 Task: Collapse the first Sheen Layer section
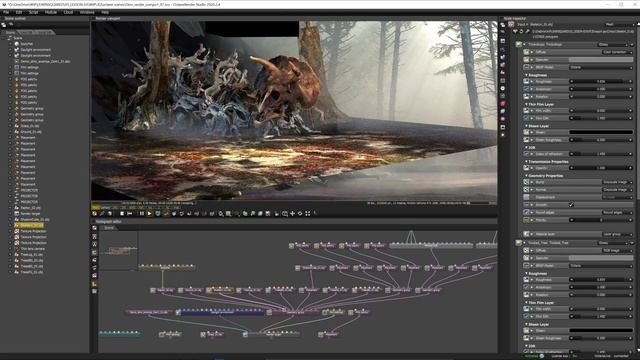[527, 126]
